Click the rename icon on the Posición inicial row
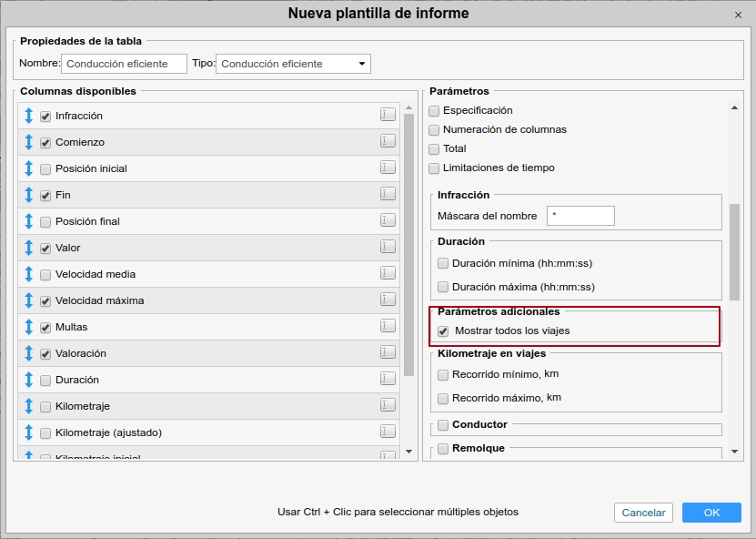756x539 pixels. [388, 168]
